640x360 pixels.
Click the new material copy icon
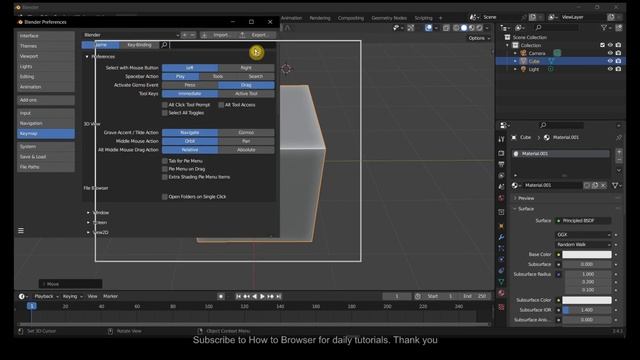click(x=595, y=185)
